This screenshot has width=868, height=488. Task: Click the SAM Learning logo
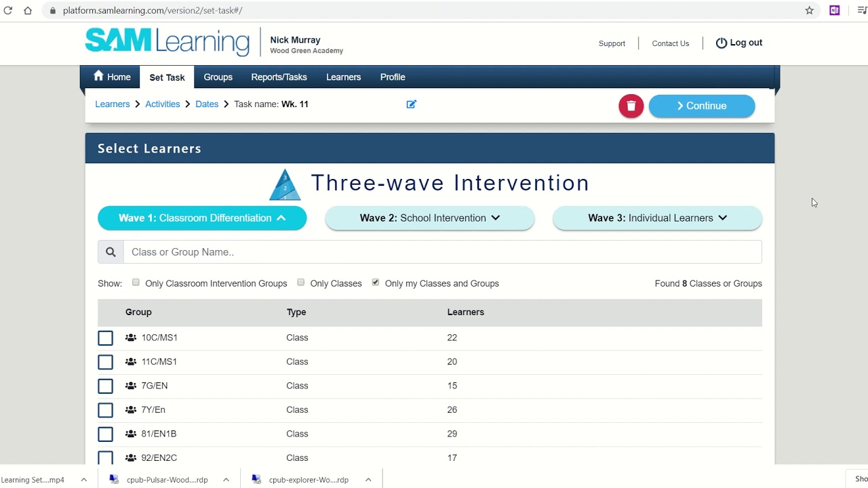[x=167, y=41]
